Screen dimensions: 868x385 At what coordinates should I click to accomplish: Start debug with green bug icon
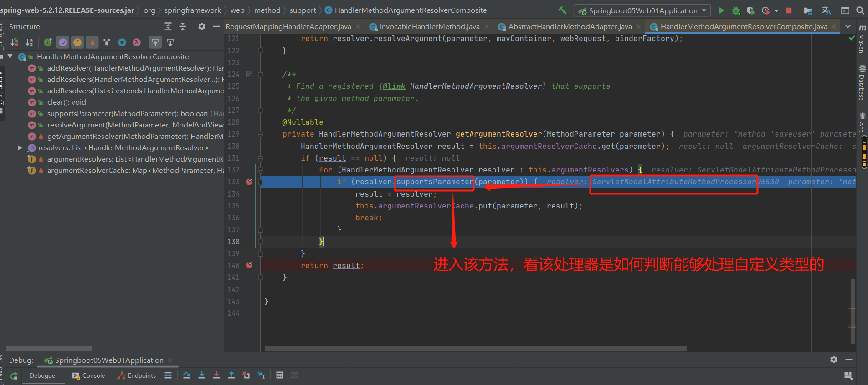point(736,10)
